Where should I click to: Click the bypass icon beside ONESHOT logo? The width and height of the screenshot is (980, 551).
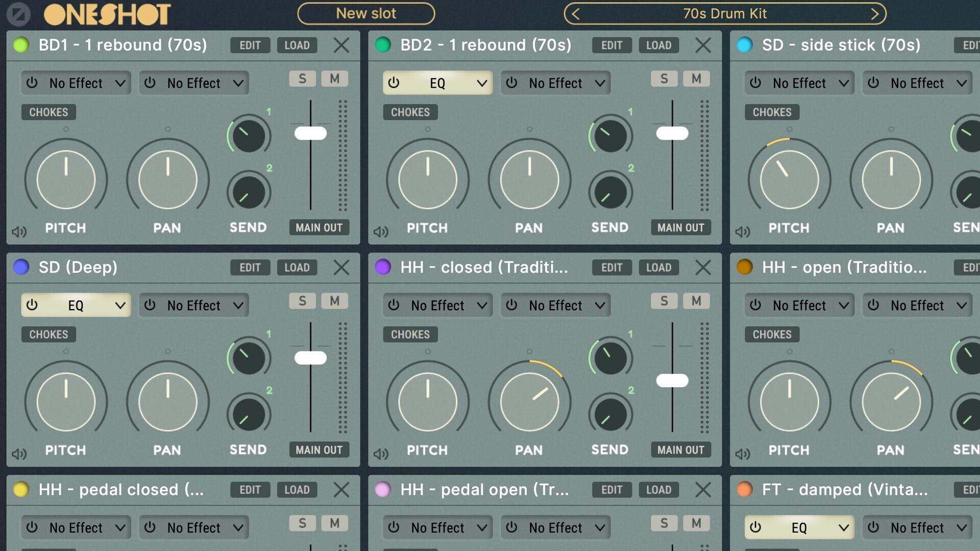(19, 14)
